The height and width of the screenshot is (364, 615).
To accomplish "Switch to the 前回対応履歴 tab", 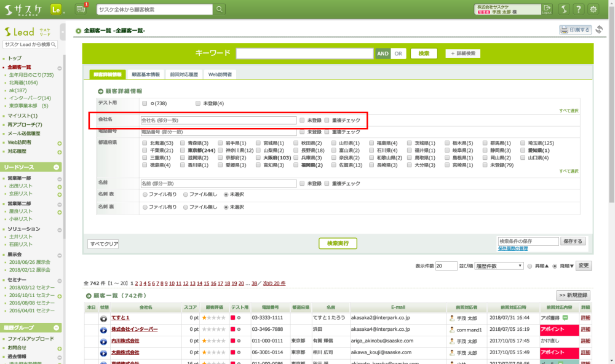I will tap(184, 74).
